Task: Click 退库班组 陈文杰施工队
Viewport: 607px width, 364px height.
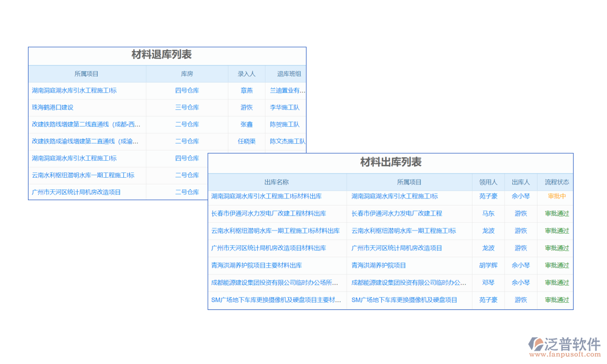Action: (287, 141)
